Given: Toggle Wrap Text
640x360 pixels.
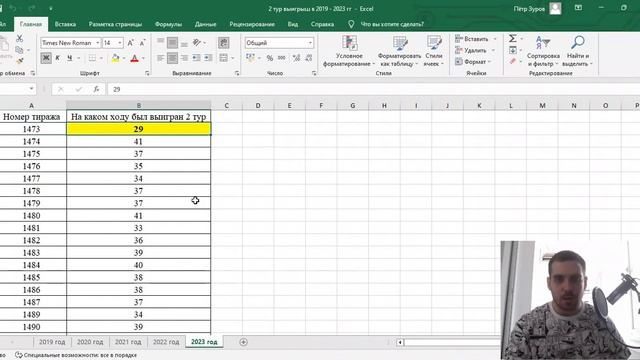Looking at the screenshot, I should (223, 42).
